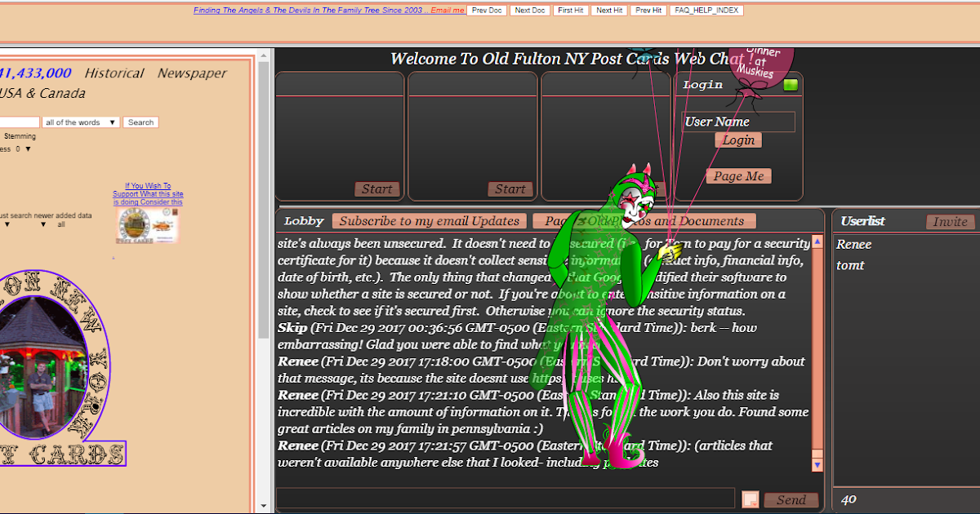Open 'Finding The Angels & The Devils' link
Screen dimensions: 980x514
[309, 11]
